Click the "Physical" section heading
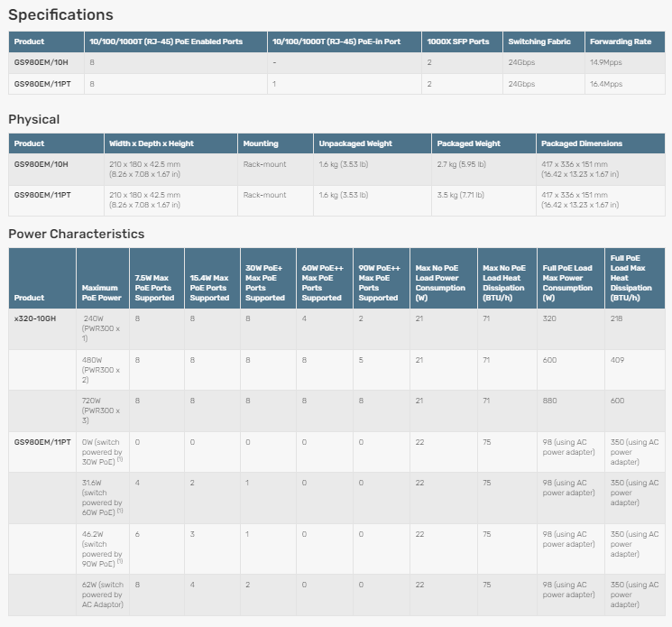672x627 pixels. pyautogui.click(x=34, y=119)
